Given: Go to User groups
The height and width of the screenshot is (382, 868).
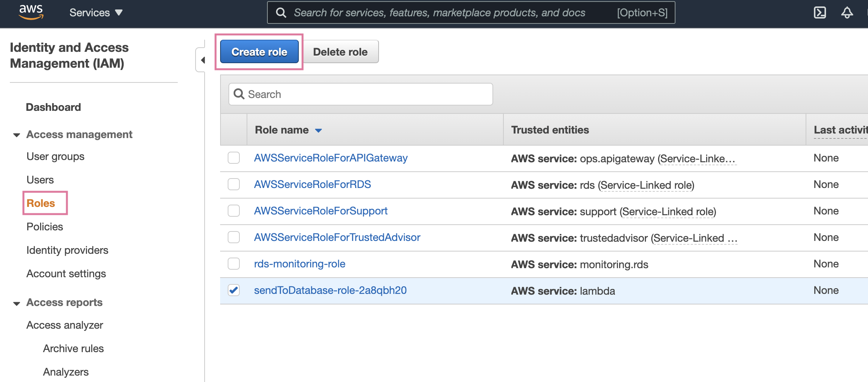Looking at the screenshot, I should point(56,157).
